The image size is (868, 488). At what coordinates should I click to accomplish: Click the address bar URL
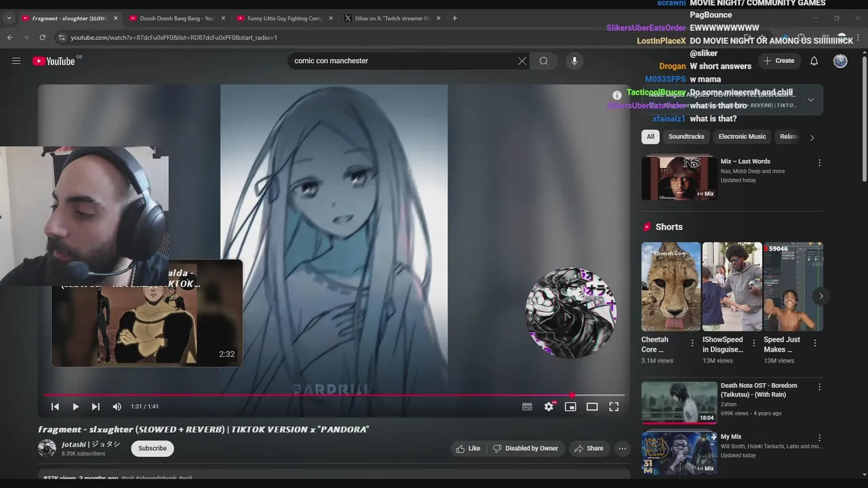click(x=174, y=38)
